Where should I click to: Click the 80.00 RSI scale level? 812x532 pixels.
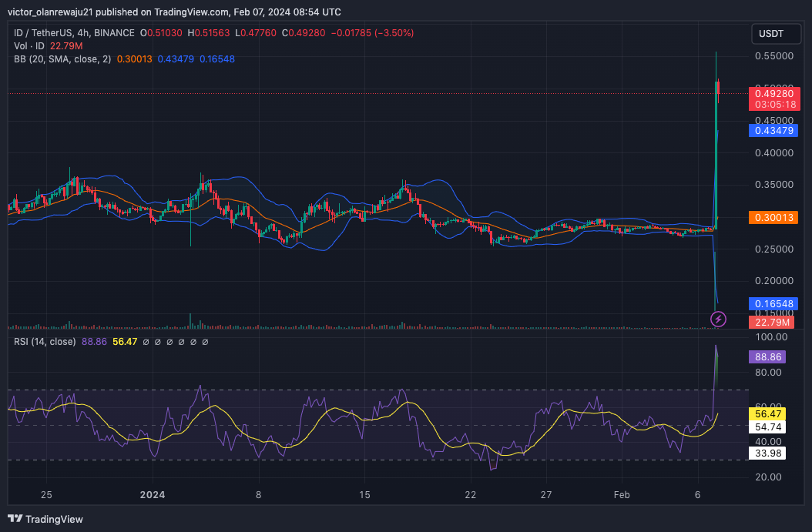coord(768,372)
